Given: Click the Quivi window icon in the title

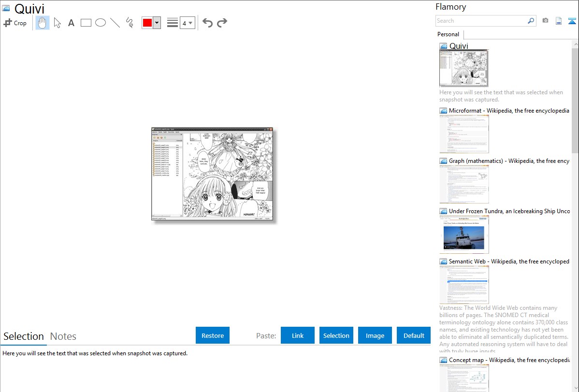Looking at the screenshot, I should tap(6, 8).
